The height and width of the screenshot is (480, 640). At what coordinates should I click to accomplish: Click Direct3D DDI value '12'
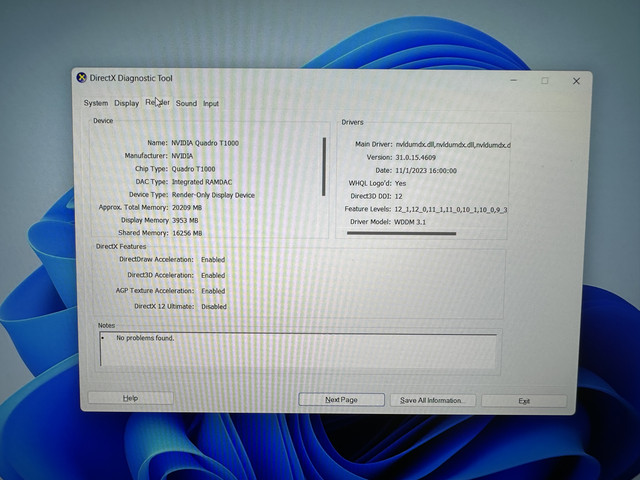click(398, 196)
